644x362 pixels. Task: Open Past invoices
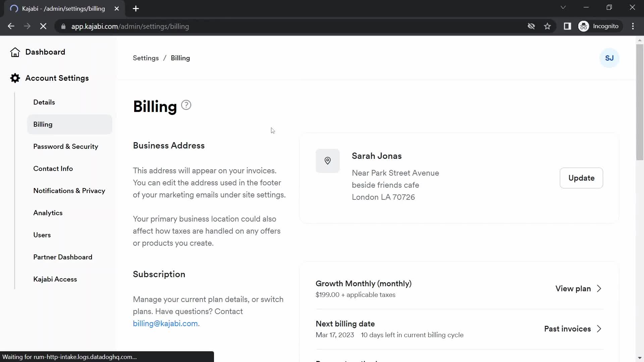click(568, 329)
